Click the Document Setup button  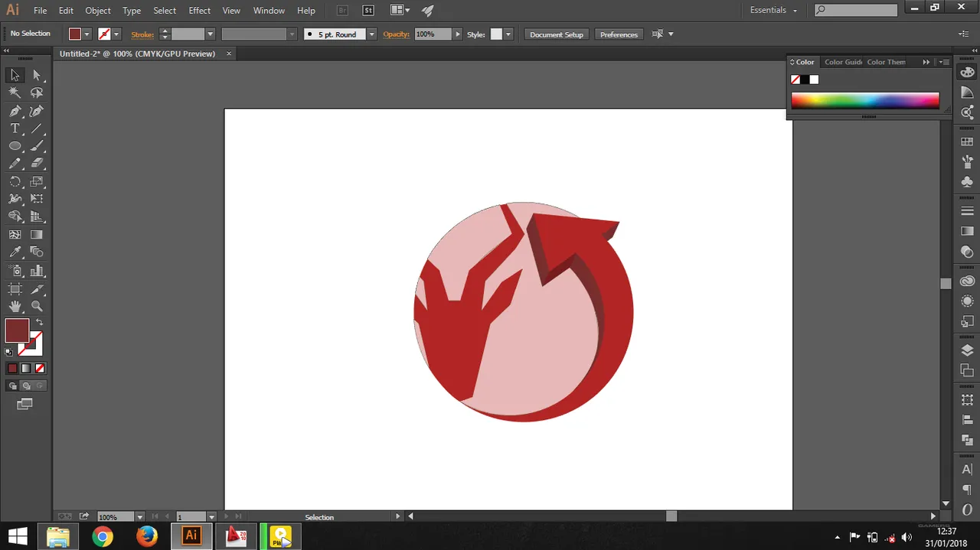557,34
